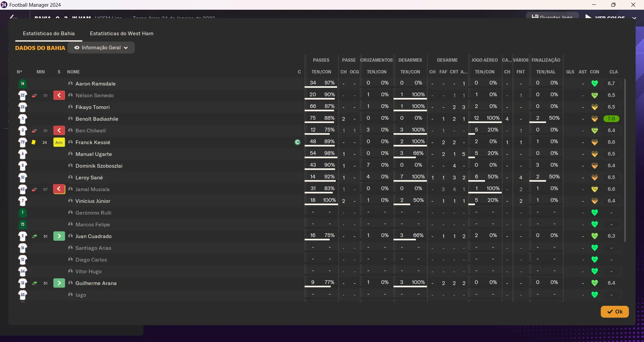Switch to Estatísticas do West Ham tab
This screenshot has width=644, height=342.
(122, 34)
